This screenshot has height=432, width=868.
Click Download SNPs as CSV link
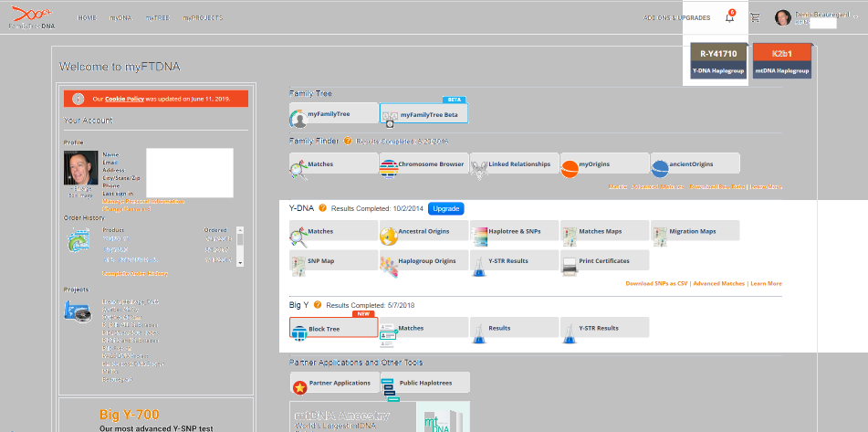tap(656, 283)
